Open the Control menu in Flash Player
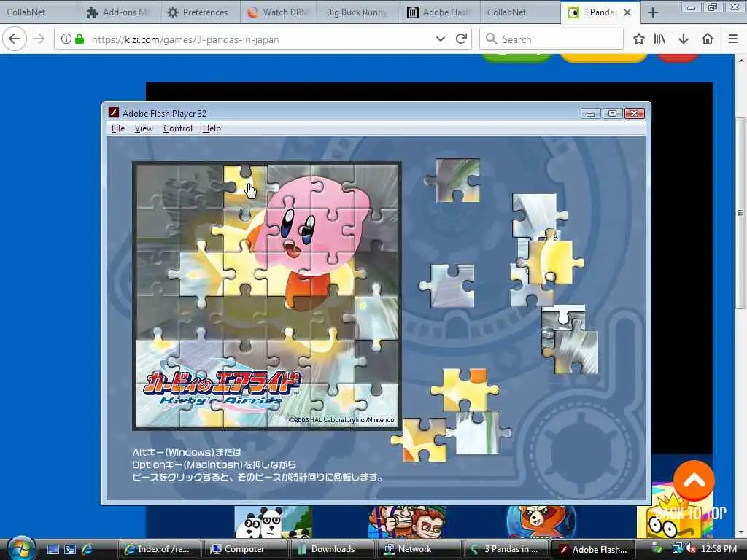The image size is (747, 560). click(178, 128)
